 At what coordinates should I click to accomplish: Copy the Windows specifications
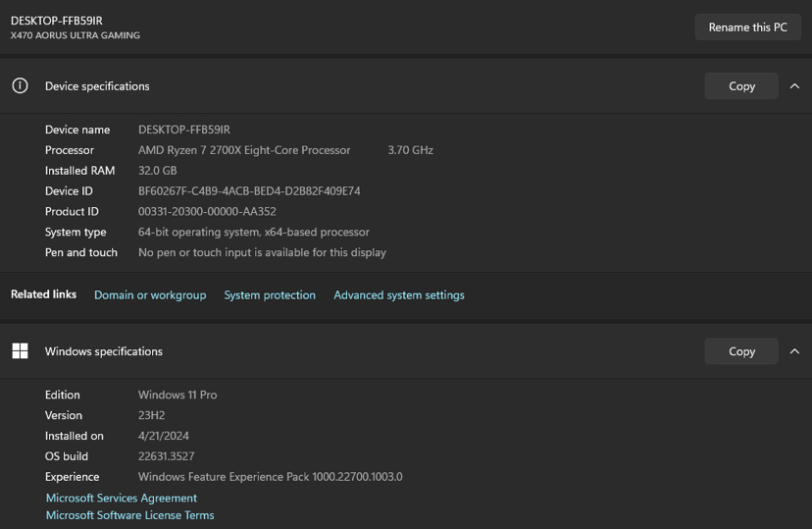click(741, 351)
